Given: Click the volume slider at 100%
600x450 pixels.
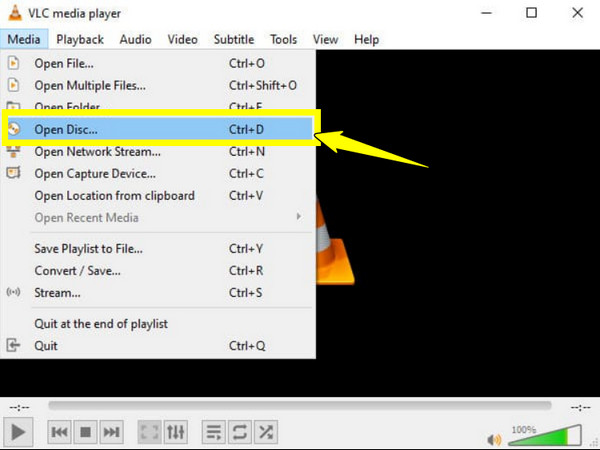Looking at the screenshot, I should click(545, 435).
